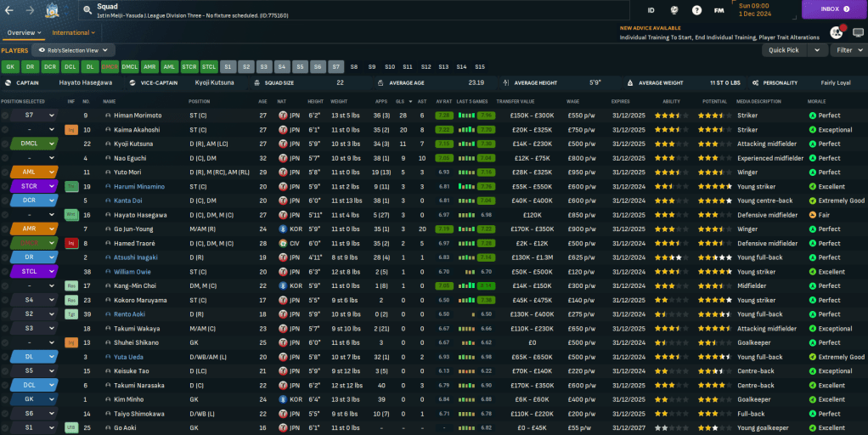Expand the Filter dropdown
Image resolution: width=868 pixels, height=435 pixels.
(x=848, y=50)
